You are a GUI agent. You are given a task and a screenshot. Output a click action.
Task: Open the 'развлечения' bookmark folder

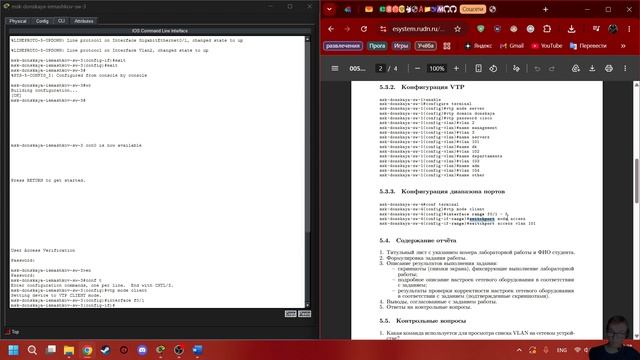point(343,46)
